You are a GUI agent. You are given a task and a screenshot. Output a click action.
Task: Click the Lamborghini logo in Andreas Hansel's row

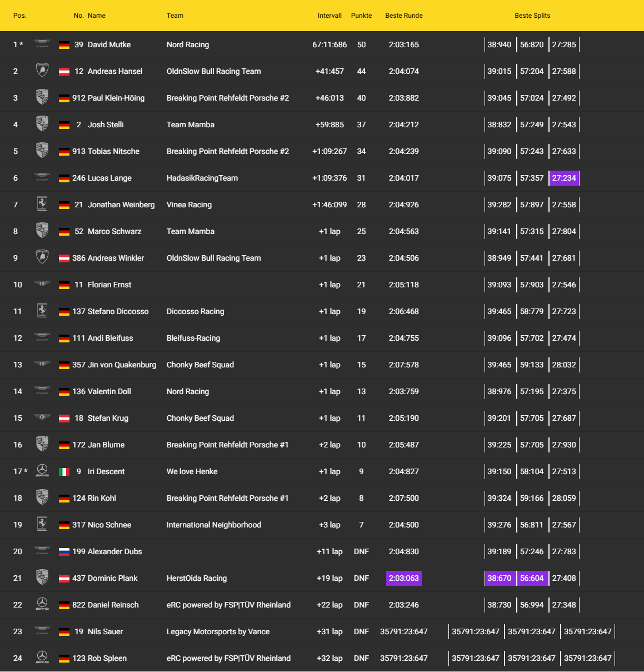tap(42, 71)
